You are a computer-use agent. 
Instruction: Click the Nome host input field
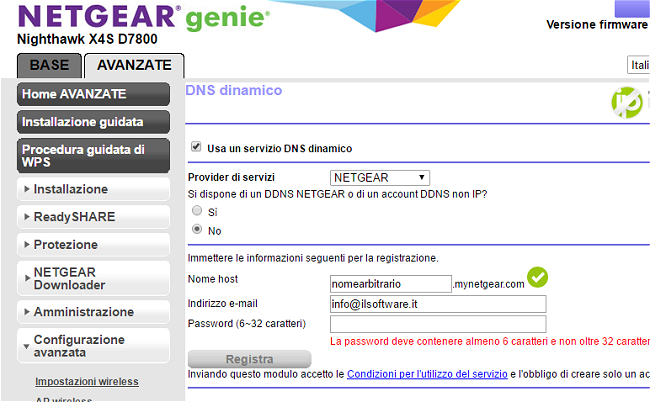click(390, 284)
